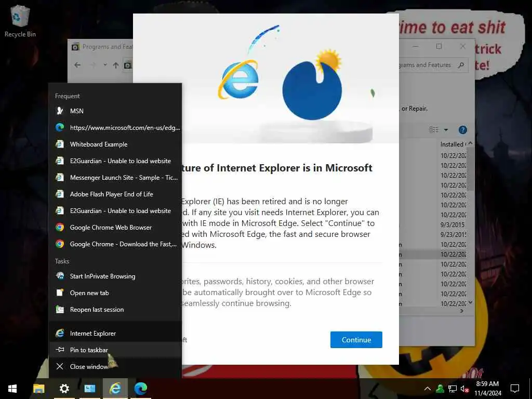Click the MSN butterfly icon
532x399 pixels.
[x=60, y=111]
